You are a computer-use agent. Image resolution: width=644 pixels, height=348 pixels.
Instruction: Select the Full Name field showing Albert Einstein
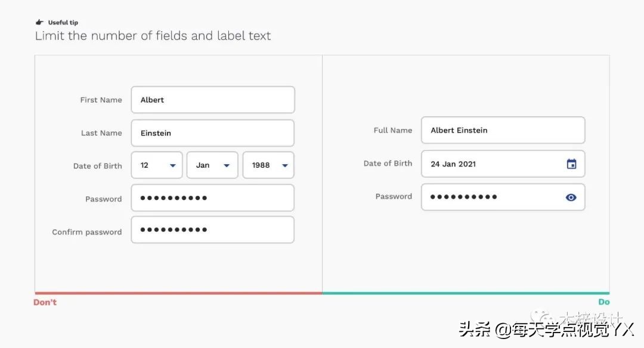coord(503,130)
